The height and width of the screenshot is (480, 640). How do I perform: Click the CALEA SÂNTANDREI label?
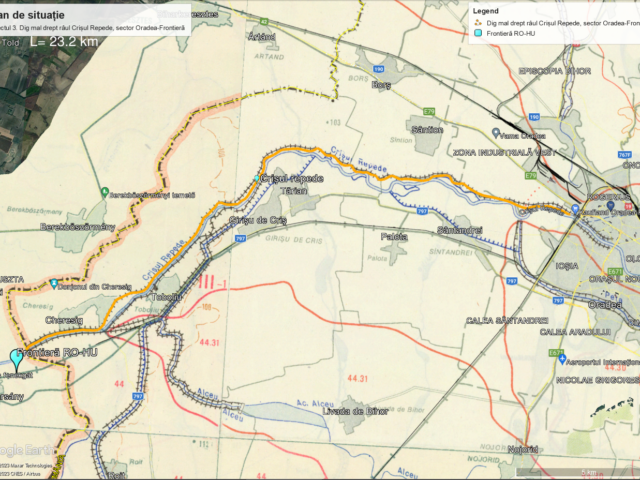click(x=507, y=321)
